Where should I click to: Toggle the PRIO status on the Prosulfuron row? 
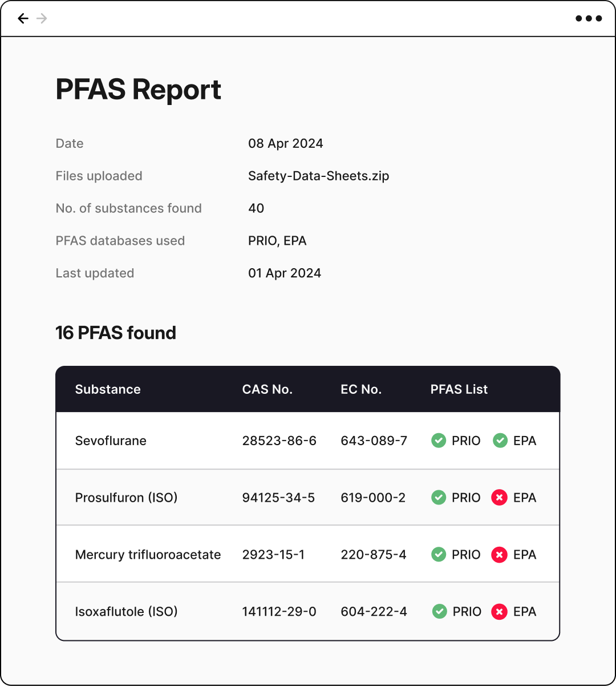tap(439, 497)
